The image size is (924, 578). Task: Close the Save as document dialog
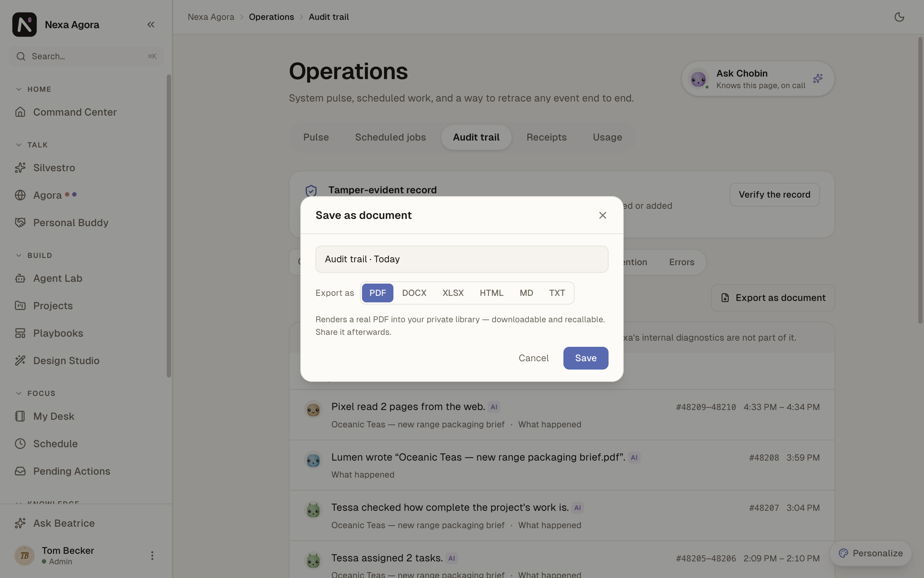tap(602, 215)
